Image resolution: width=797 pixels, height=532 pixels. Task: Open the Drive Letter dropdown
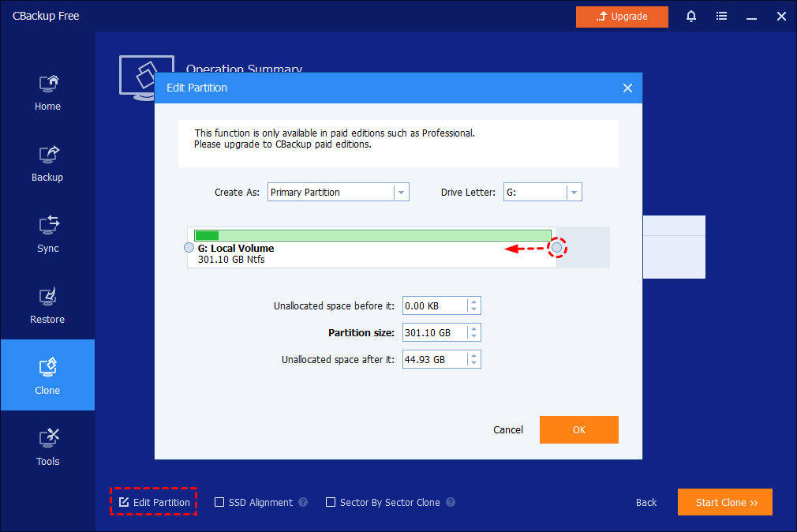click(574, 193)
